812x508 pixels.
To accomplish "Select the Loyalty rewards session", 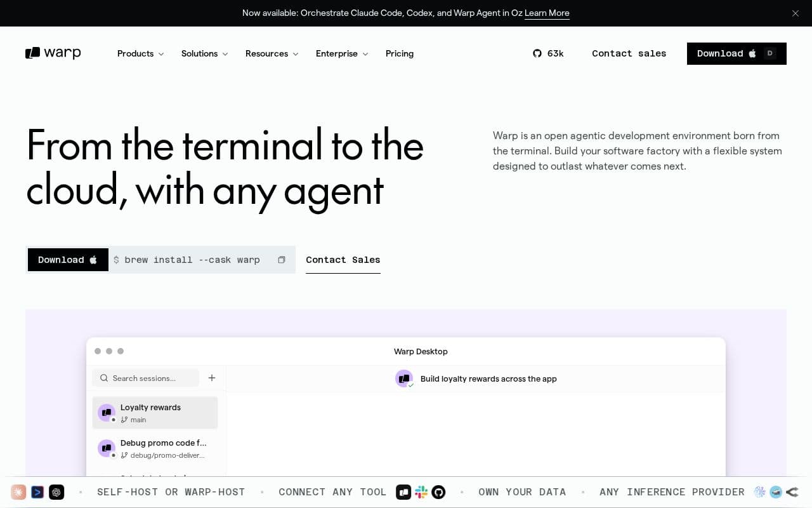I will pos(155,413).
